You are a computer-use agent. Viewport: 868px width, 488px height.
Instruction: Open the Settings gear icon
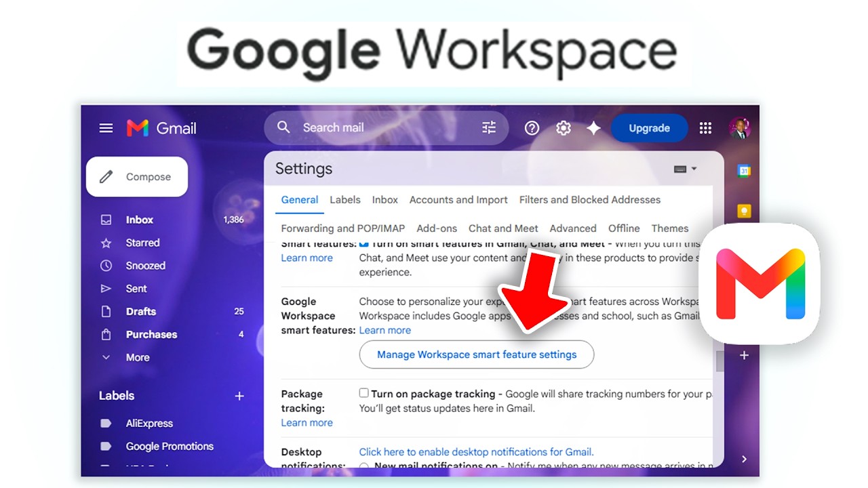(x=563, y=128)
